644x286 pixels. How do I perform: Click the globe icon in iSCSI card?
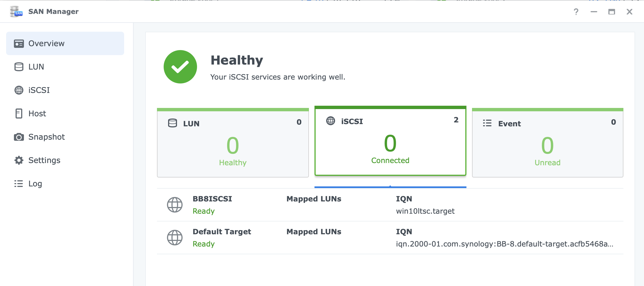[x=331, y=121]
